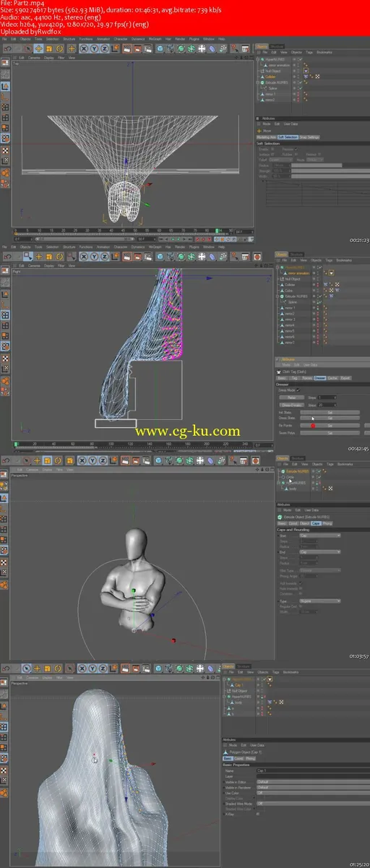The width and height of the screenshot is (370, 868).
Task: Switch to Soft Selection tab in Attributes
Action: 288,137
